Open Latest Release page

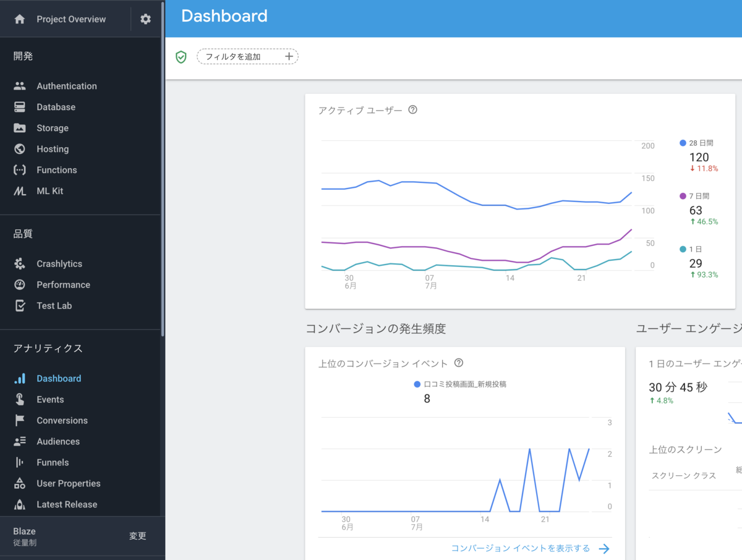[67, 504]
